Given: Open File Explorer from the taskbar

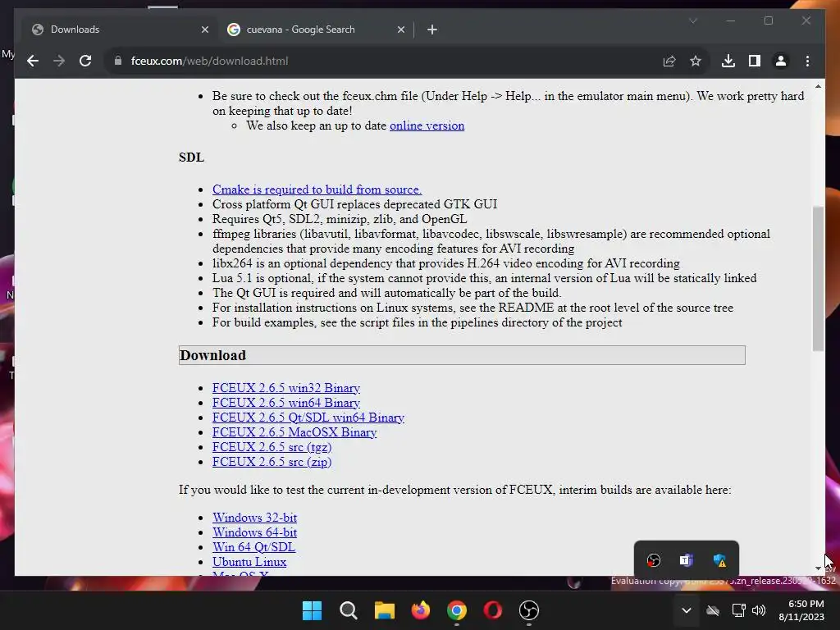Looking at the screenshot, I should click(384, 610).
